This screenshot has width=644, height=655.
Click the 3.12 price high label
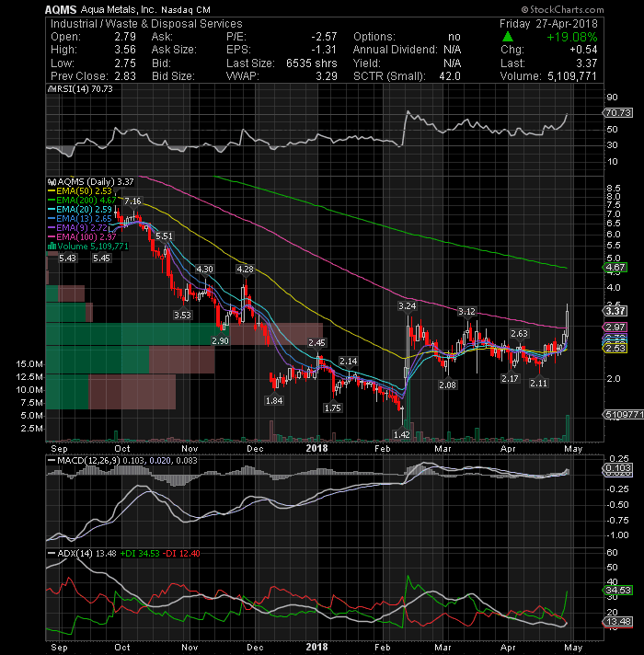(x=466, y=312)
